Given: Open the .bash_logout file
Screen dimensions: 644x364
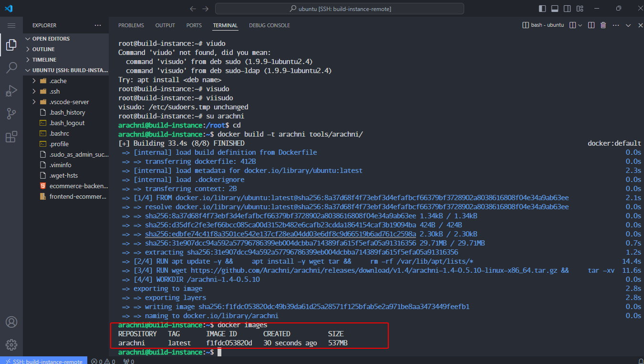Looking at the screenshot, I should 66,123.
